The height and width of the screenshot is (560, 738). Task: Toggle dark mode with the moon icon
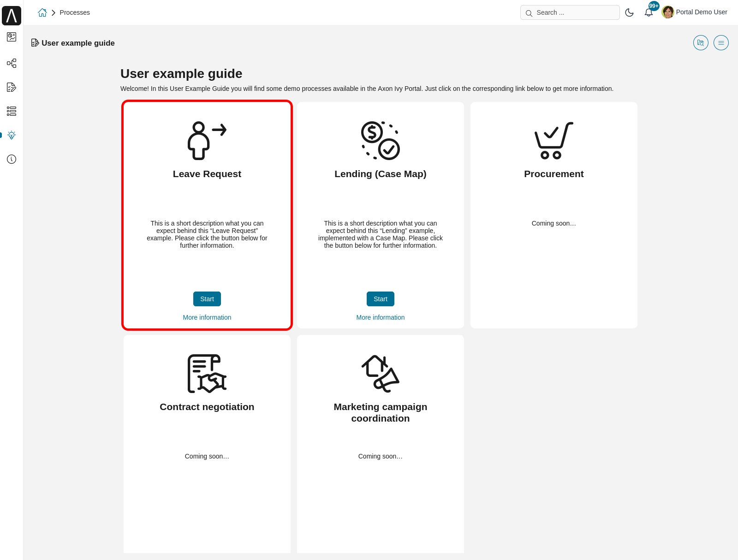click(x=629, y=12)
